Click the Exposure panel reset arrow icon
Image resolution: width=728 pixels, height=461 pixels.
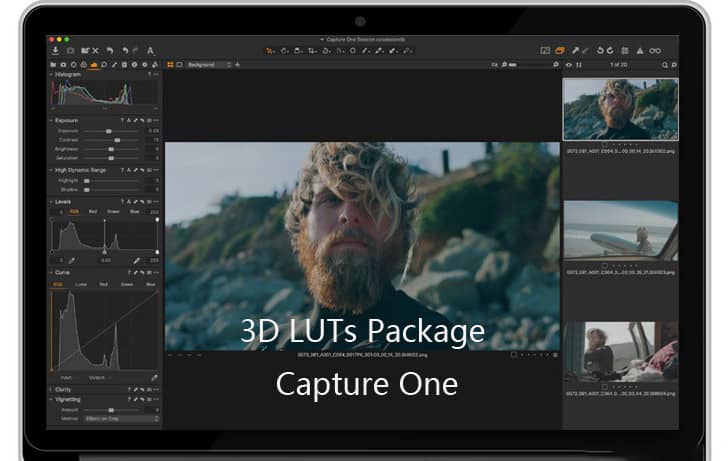pos(142,120)
